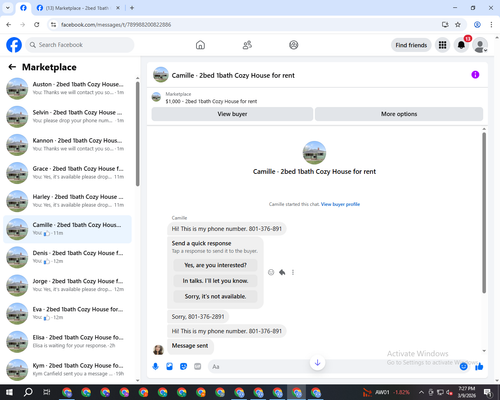This screenshot has height=400, width=500.
Task: Open the account profile avatar menu
Action: (480, 45)
